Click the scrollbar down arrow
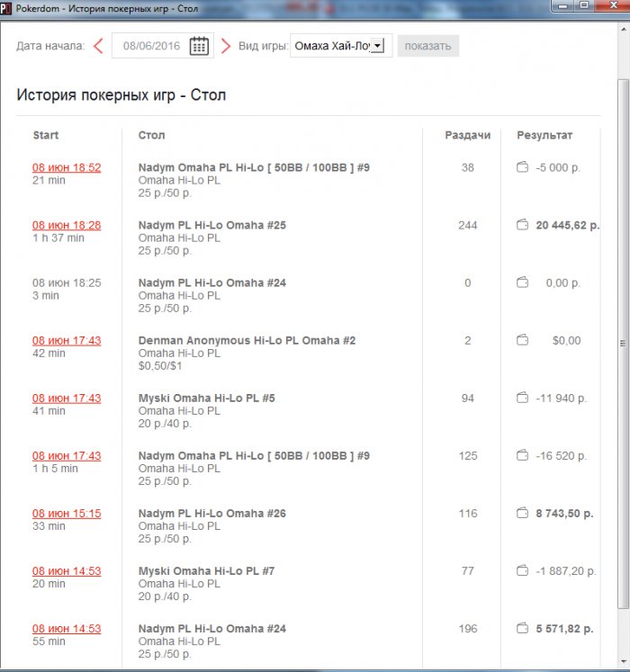The height and width of the screenshot is (672, 630). (x=623, y=663)
